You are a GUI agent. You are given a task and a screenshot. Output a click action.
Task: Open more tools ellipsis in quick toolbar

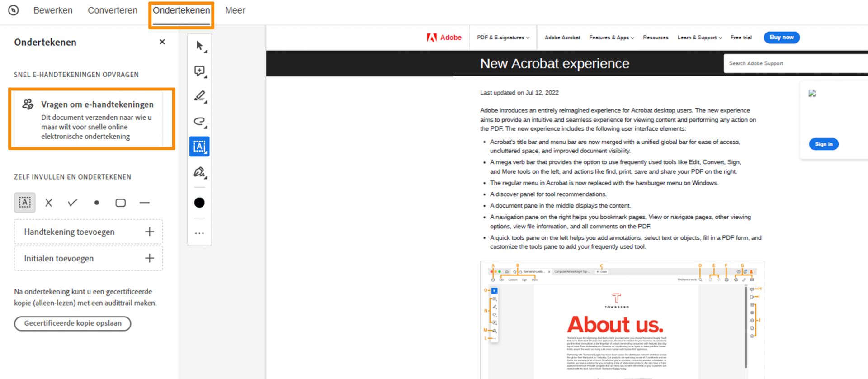pyautogui.click(x=199, y=233)
